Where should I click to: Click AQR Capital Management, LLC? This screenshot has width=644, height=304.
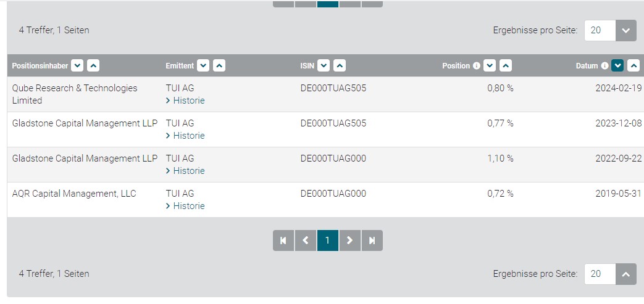pos(74,194)
